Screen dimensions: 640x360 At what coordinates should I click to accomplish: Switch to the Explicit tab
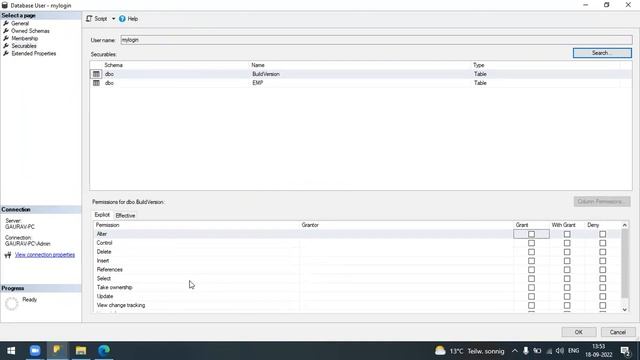pyautogui.click(x=102, y=215)
